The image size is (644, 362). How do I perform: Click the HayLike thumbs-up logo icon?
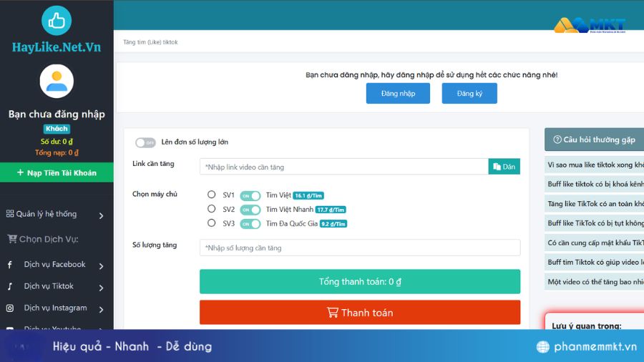pyautogui.click(x=57, y=21)
